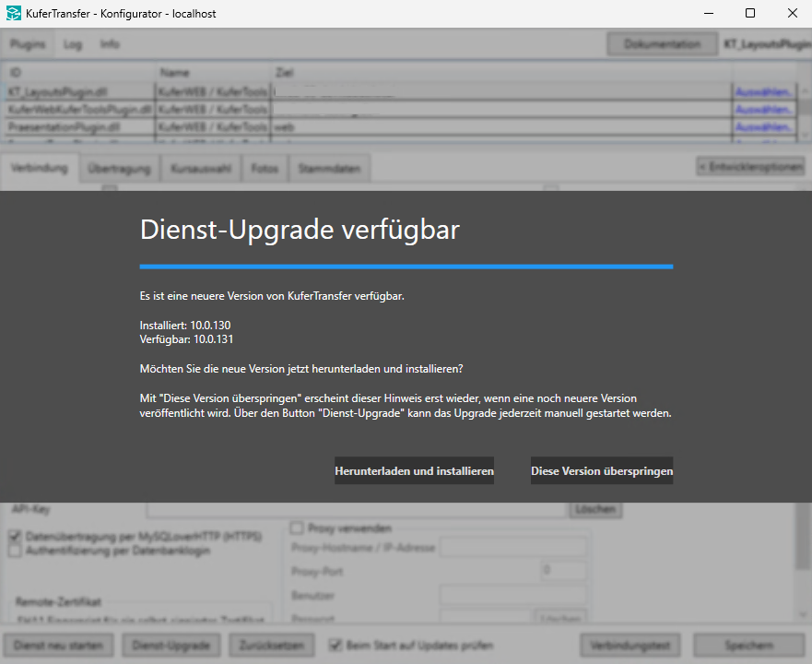Click Dienst neu starten button
Image resolution: width=812 pixels, height=664 pixels.
click(x=58, y=646)
